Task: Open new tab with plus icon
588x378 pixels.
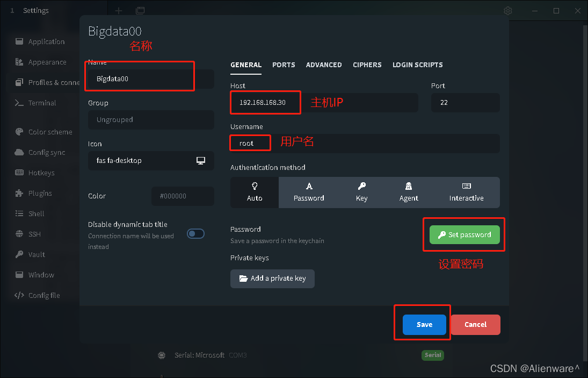Action: (119, 11)
